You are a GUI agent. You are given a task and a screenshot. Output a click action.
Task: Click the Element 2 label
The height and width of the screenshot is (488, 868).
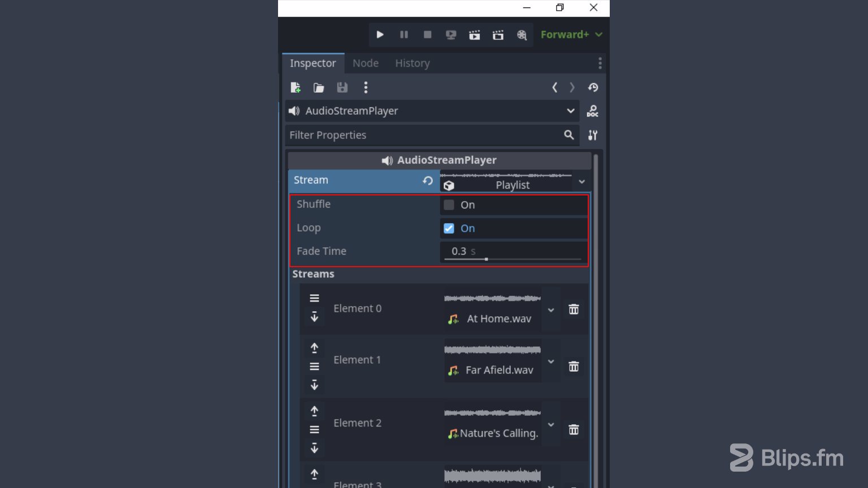pos(357,423)
